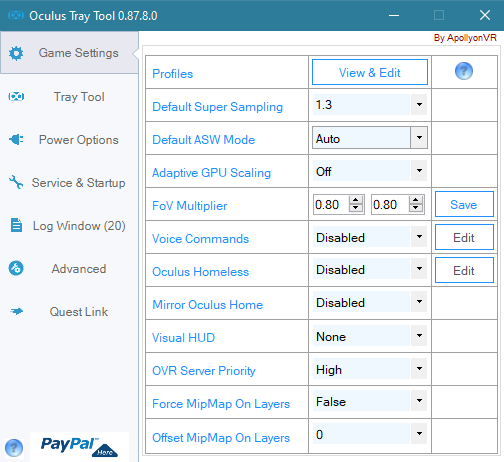Increase first FoV Multiplier value with up arrow
Image resolution: width=504 pixels, height=462 pixels.
tap(356, 200)
